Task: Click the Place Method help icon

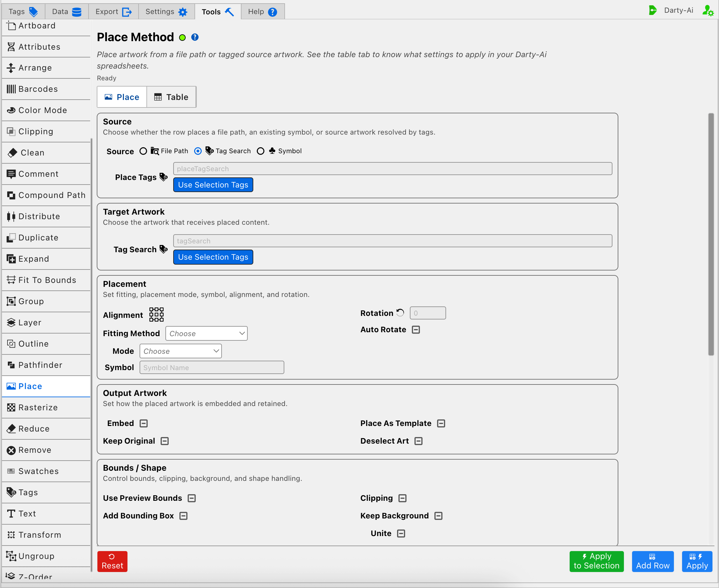Action: pyautogui.click(x=195, y=37)
